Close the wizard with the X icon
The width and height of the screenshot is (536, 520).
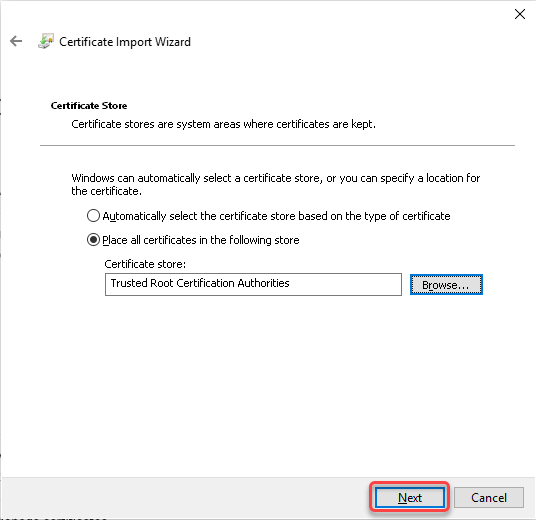coord(520,14)
